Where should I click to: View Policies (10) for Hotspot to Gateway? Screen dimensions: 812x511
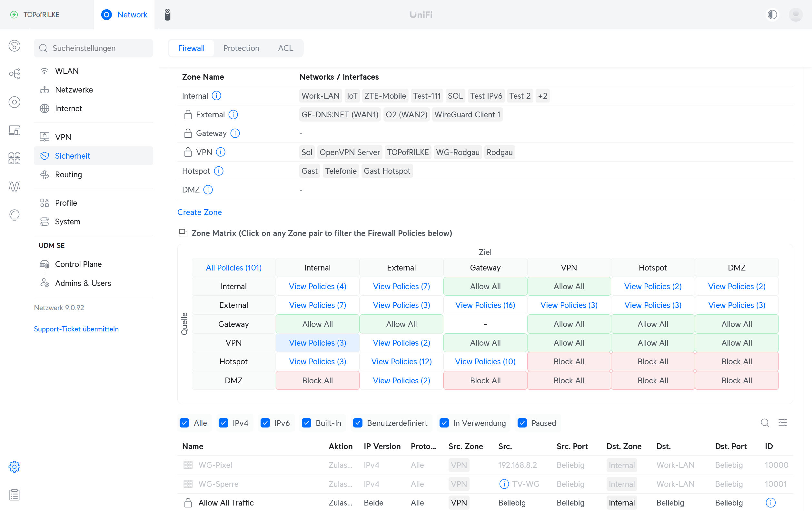(x=485, y=361)
